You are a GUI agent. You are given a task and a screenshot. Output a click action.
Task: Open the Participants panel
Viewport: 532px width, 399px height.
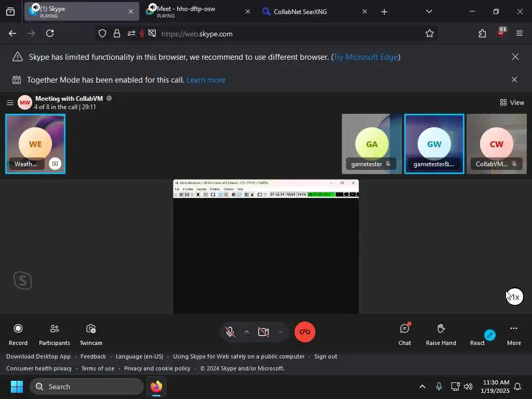pyautogui.click(x=54, y=335)
